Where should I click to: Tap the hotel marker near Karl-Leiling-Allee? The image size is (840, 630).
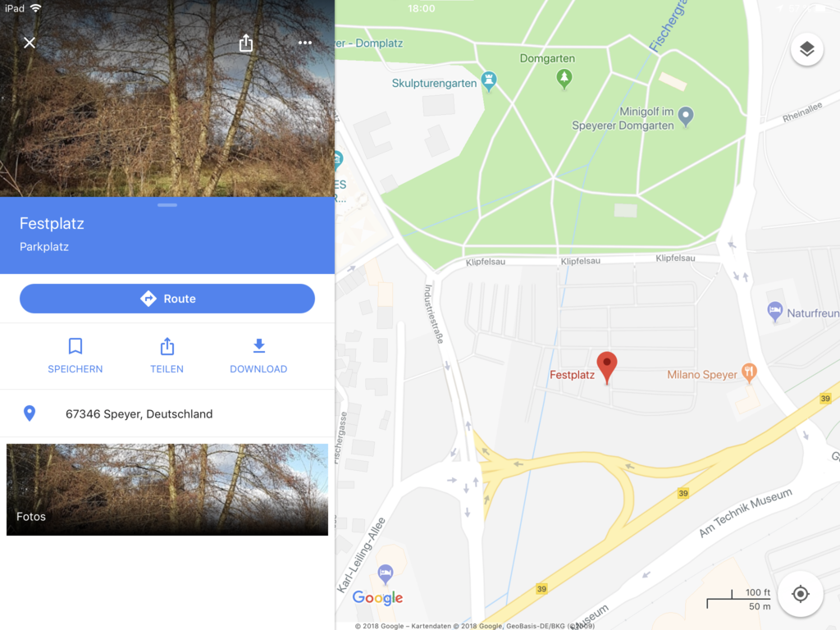click(x=386, y=574)
